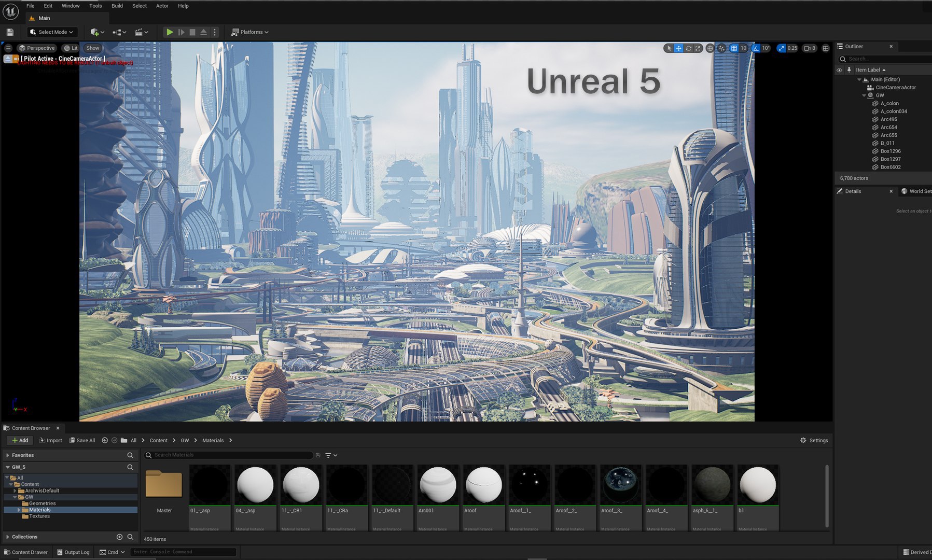Open the File menu
This screenshot has width=932, height=560.
(31, 6)
